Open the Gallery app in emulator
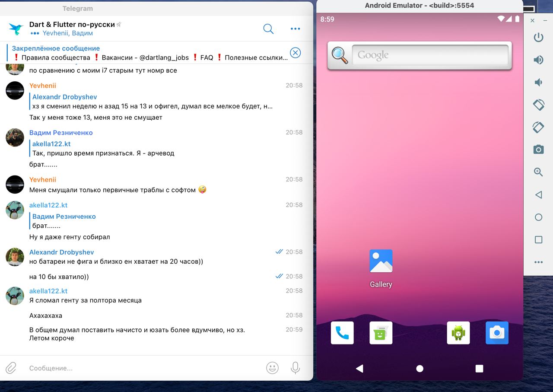This screenshot has height=392, width=553. click(x=381, y=268)
